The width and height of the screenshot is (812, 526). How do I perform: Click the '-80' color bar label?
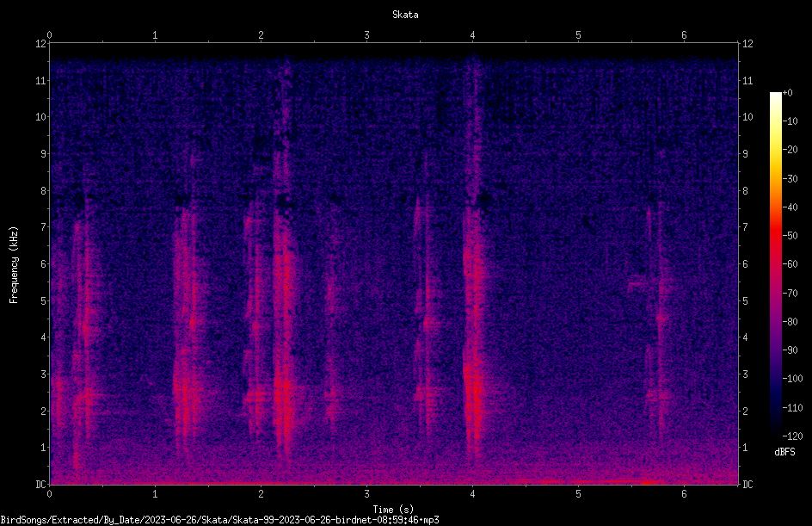(x=790, y=322)
